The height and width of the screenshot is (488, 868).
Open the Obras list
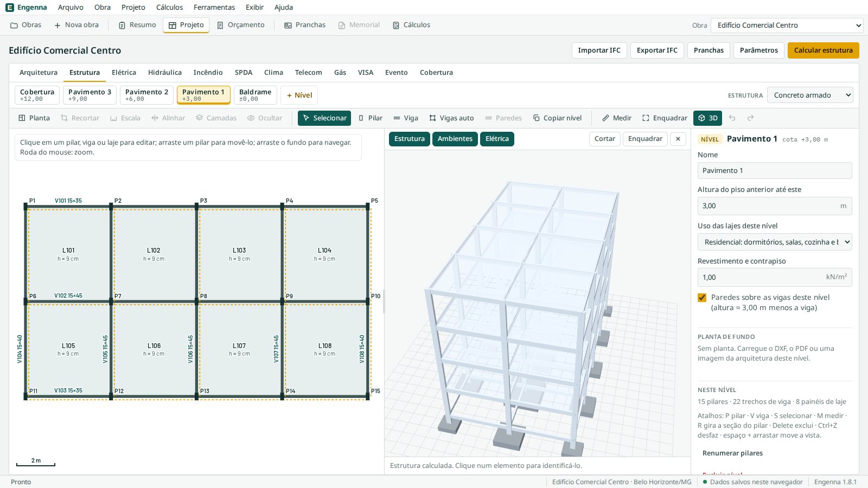click(x=26, y=25)
